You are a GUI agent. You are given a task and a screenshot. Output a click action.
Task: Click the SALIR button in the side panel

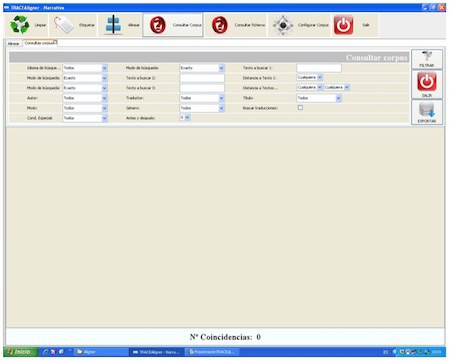[427, 85]
